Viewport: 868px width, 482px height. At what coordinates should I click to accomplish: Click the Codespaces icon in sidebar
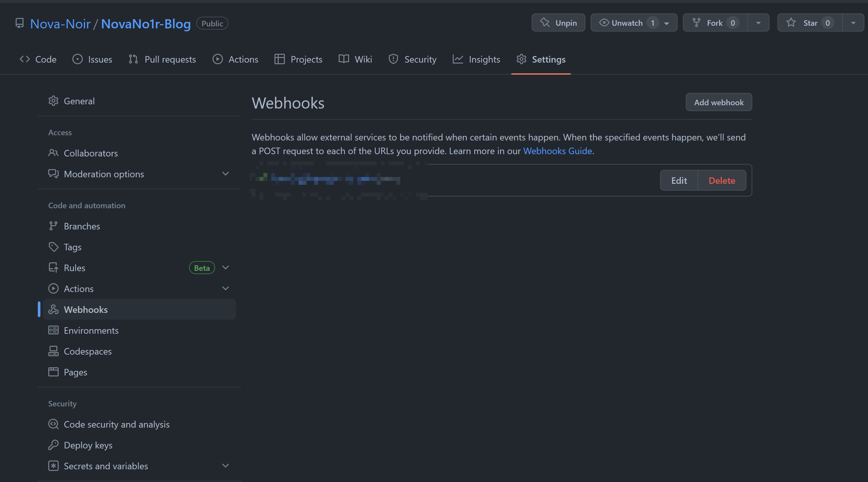coord(53,351)
